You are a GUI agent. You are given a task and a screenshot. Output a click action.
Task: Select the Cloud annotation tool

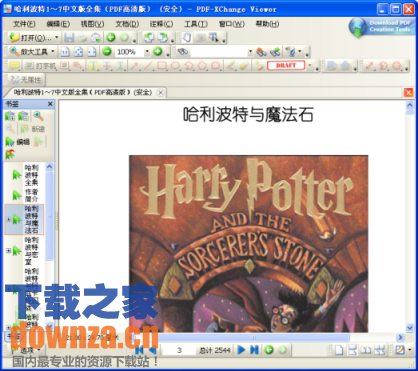[216, 65]
